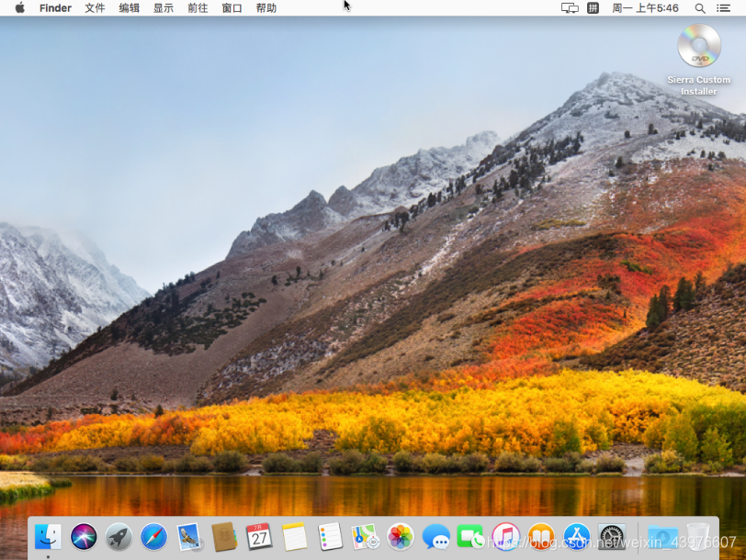The height and width of the screenshot is (560, 746).
Task: Open Mail stamp icon in Dock
Action: point(189,537)
